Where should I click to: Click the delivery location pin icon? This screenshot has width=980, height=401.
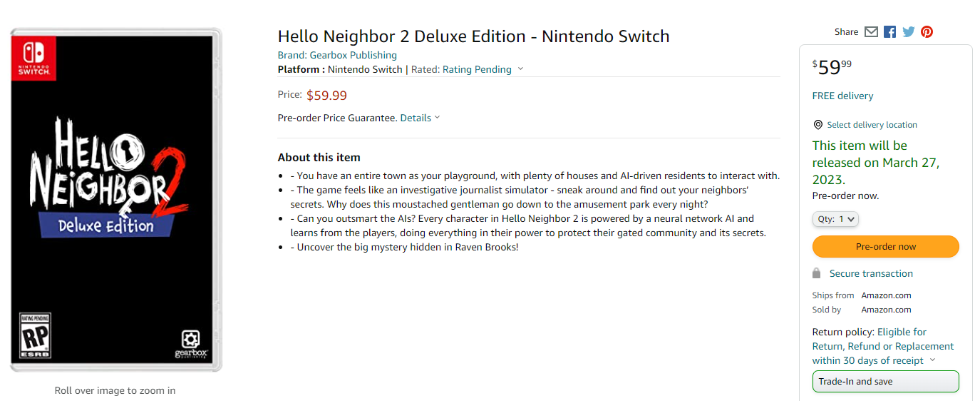[817, 125]
